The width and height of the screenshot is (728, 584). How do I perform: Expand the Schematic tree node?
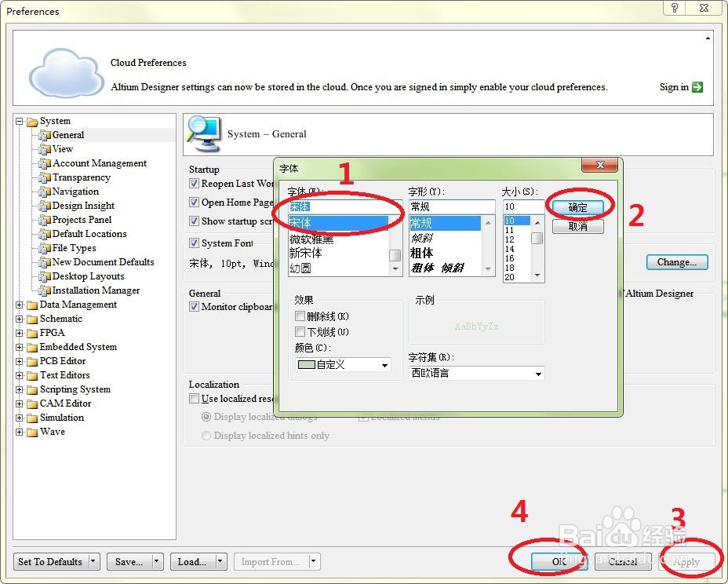point(20,319)
